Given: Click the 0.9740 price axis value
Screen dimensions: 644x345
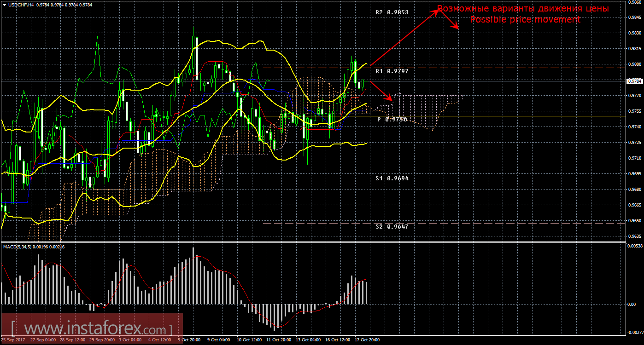Looking at the screenshot, I should pyautogui.click(x=634, y=127).
